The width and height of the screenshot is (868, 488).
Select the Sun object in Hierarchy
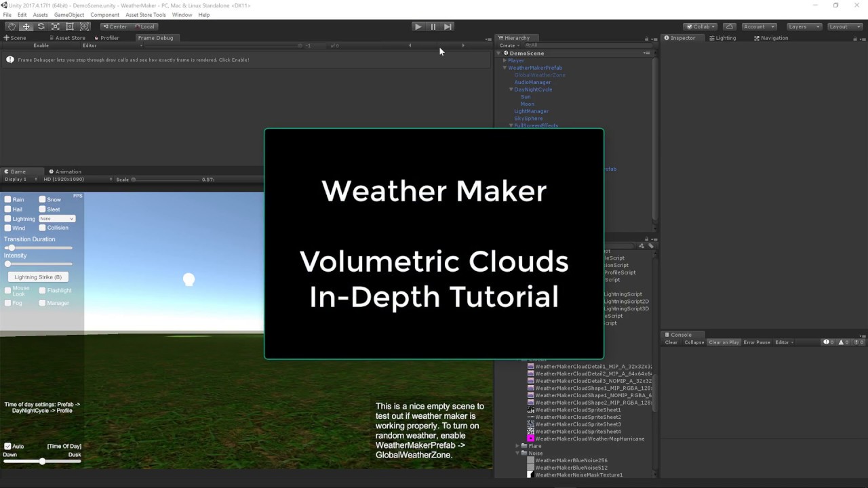tap(526, 97)
